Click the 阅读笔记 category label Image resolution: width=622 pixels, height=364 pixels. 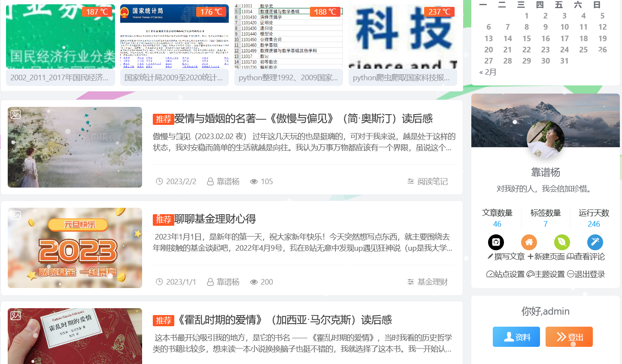pyautogui.click(x=433, y=182)
